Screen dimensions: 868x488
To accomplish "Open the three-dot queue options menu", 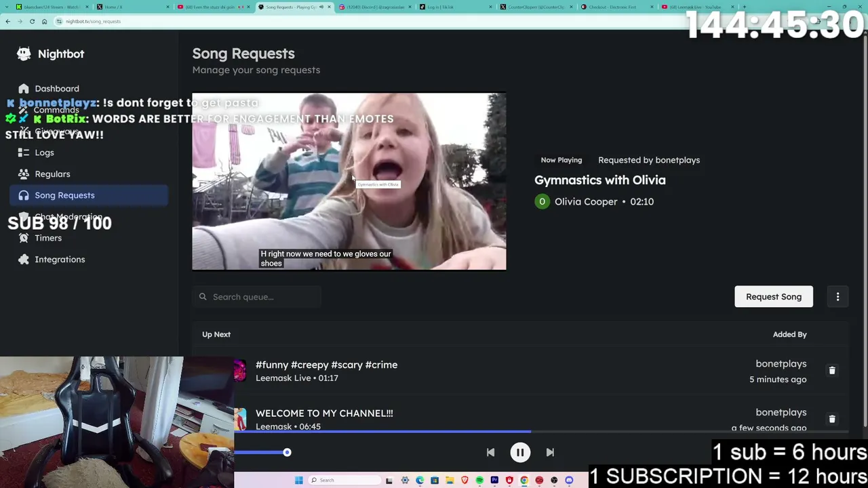I will (x=837, y=297).
